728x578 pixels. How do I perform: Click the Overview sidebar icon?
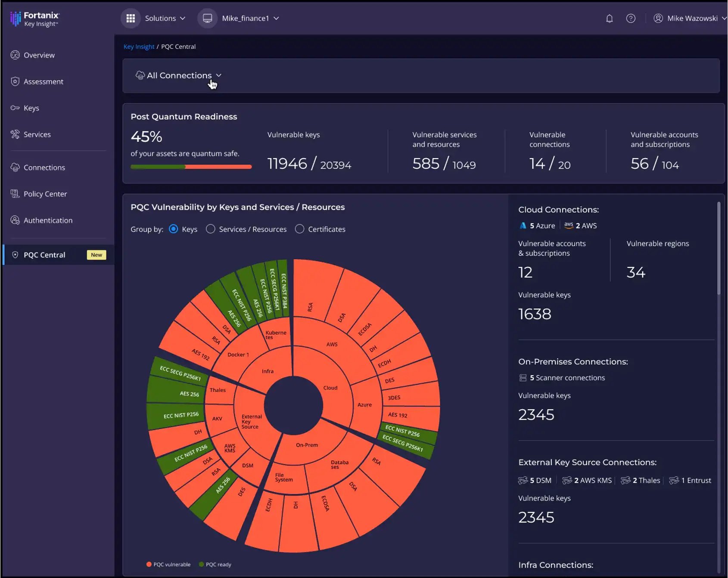(15, 55)
